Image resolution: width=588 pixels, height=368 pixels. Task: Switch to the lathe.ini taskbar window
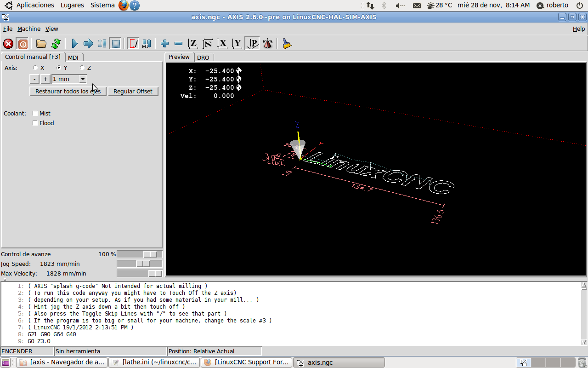click(x=154, y=362)
